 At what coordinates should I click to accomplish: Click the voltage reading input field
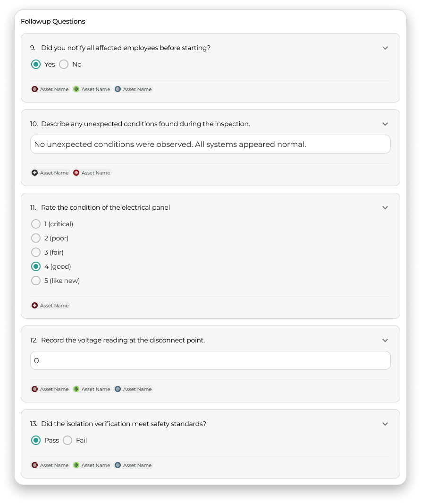coord(210,361)
